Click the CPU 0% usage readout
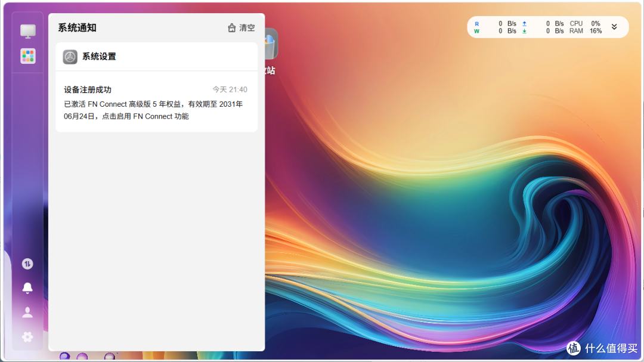 point(586,24)
